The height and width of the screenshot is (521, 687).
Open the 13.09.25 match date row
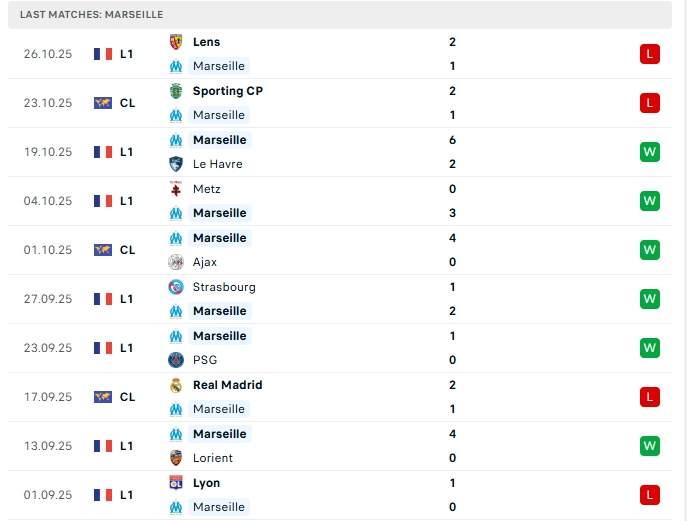pyautogui.click(x=48, y=446)
